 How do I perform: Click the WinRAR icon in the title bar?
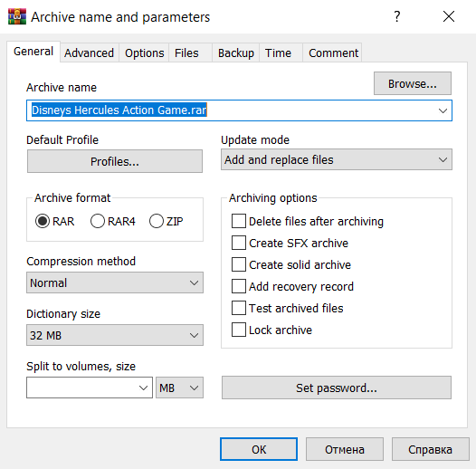[x=17, y=16]
